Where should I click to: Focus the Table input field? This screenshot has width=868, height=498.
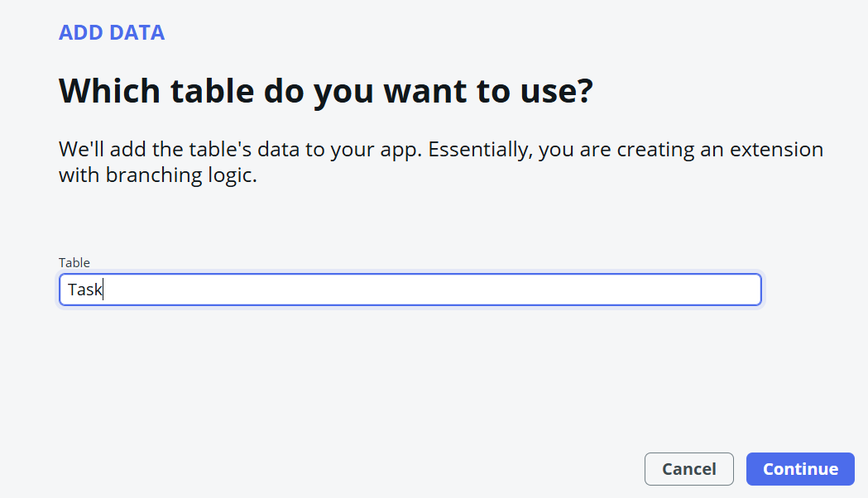[x=410, y=290]
